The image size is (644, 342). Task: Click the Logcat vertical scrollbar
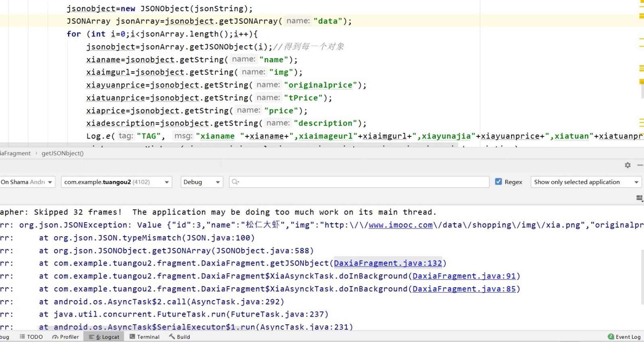pos(642,278)
